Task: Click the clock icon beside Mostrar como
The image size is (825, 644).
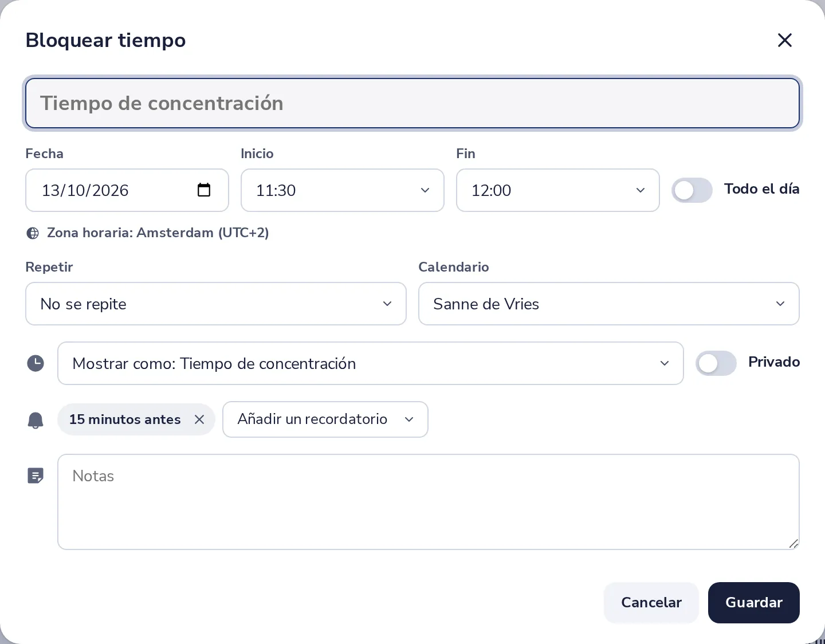Action: [x=36, y=363]
